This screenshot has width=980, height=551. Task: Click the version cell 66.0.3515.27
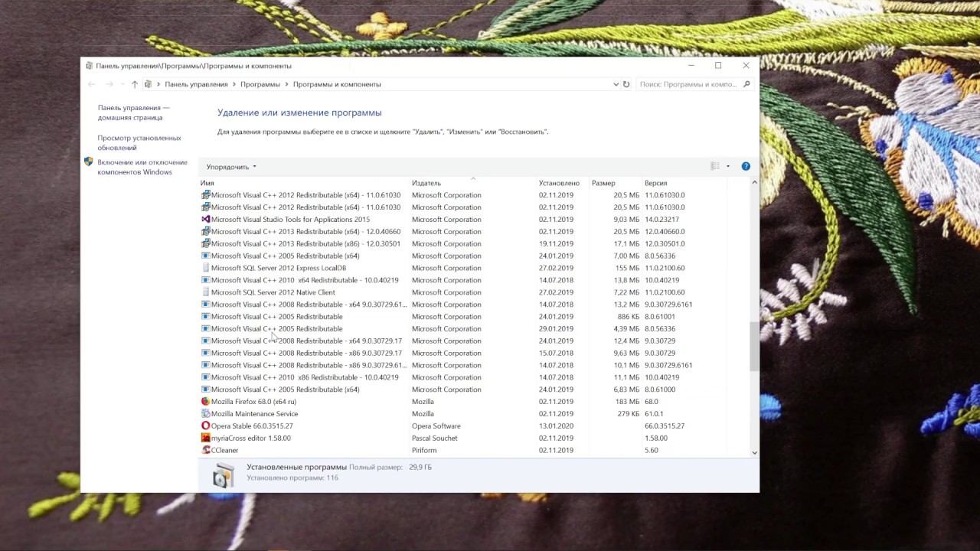coord(665,426)
